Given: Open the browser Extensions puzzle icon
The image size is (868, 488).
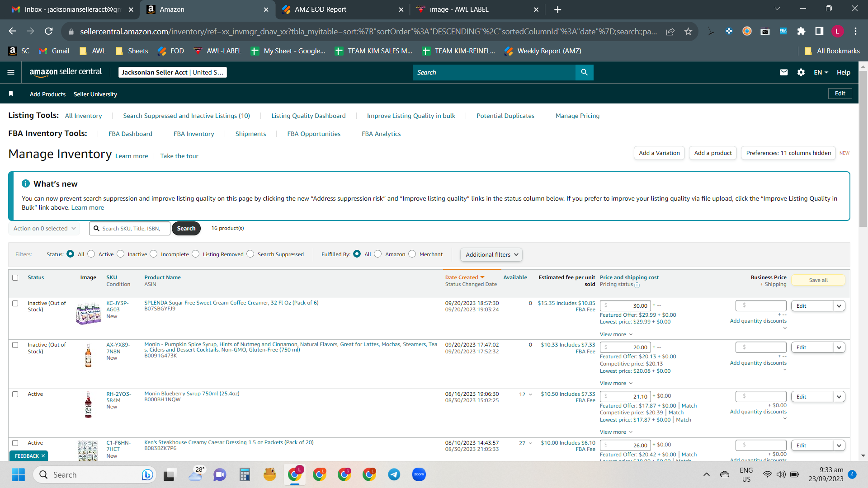Looking at the screenshot, I should point(801,31).
